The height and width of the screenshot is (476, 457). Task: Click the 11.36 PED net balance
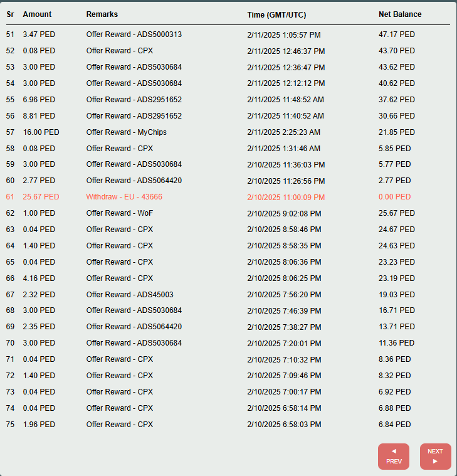pyautogui.click(x=396, y=343)
